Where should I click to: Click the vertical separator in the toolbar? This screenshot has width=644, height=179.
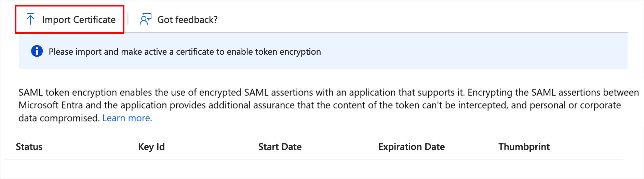128,19
